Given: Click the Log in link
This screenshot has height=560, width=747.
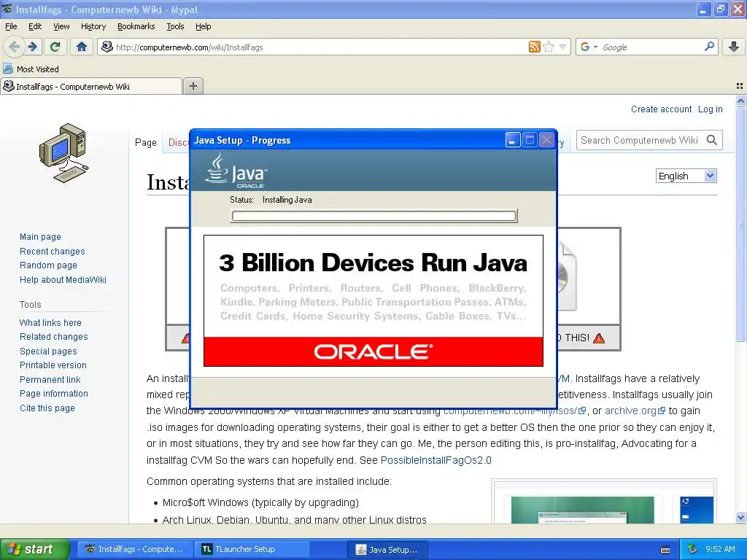Looking at the screenshot, I should [710, 109].
